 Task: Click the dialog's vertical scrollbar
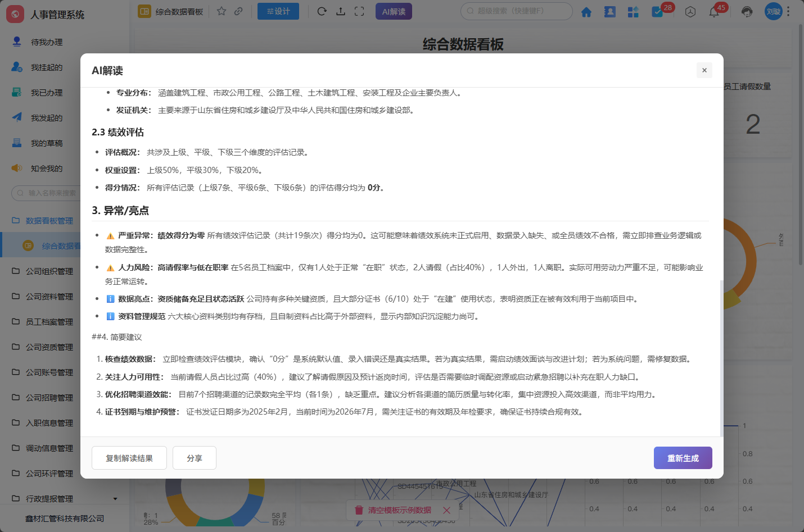pyautogui.click(x=721, y=358)
